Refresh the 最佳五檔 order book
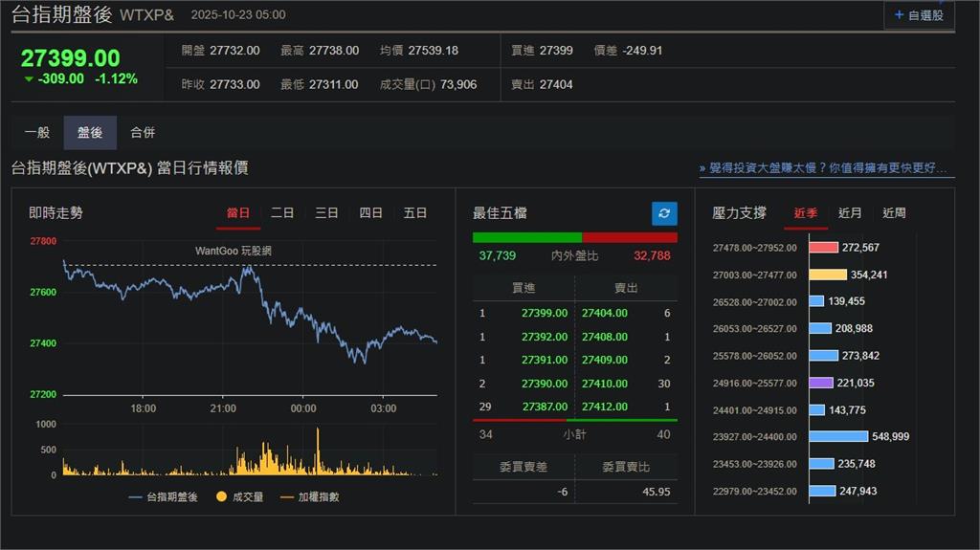This screenshot has width=980, height=550. pyautogui.click(x=664, y=213)
